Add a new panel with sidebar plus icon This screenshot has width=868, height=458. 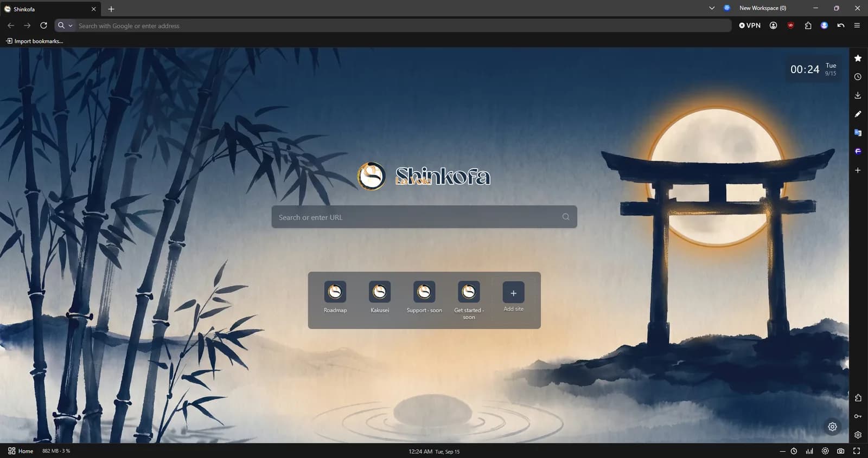coord(858,170)
